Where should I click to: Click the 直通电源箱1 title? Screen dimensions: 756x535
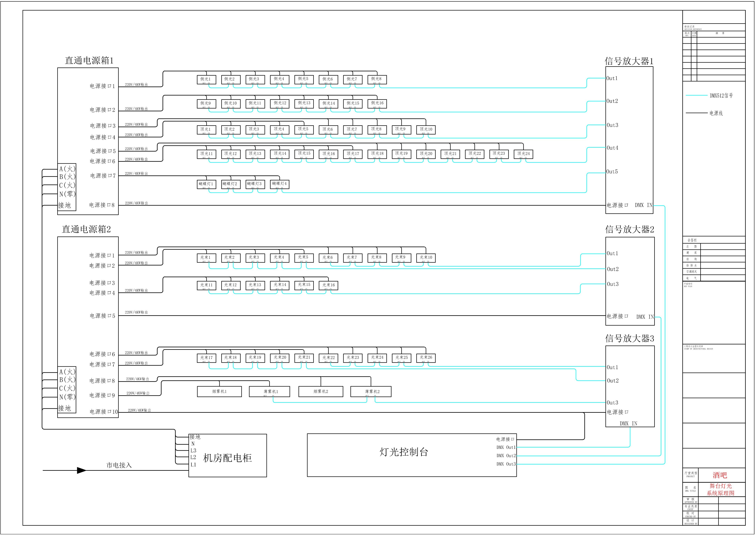point(89,61)
